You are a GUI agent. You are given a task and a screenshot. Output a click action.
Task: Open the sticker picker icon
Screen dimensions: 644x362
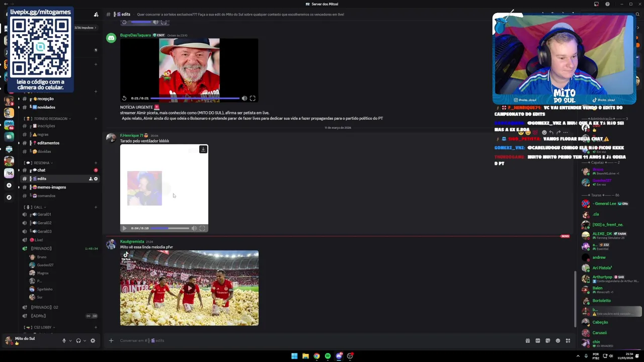548,340
